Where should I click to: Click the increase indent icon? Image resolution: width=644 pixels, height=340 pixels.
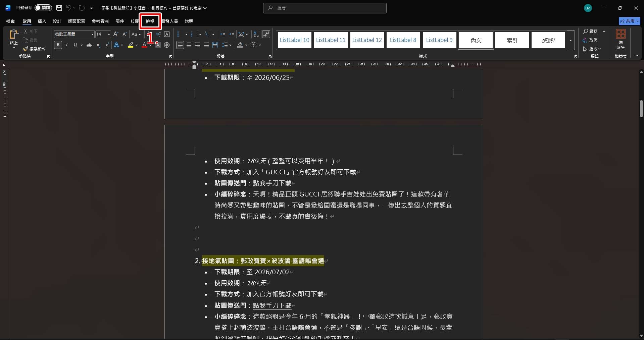232,34
